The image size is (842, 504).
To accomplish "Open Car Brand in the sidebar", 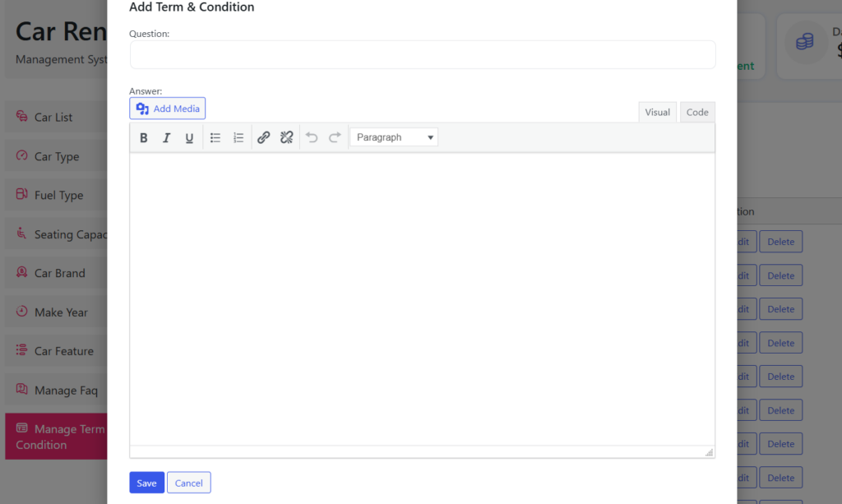I will coord(56,273).
